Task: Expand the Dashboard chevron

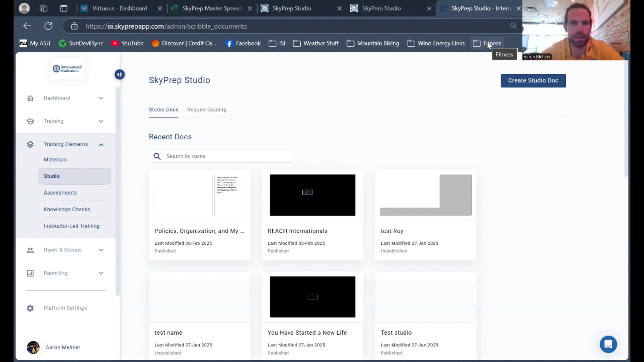Action: click(x=101, y=98)
